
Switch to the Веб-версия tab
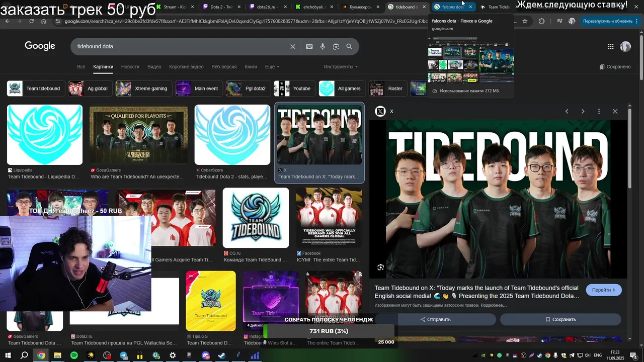pyautogui.click(x=224, y=67)
